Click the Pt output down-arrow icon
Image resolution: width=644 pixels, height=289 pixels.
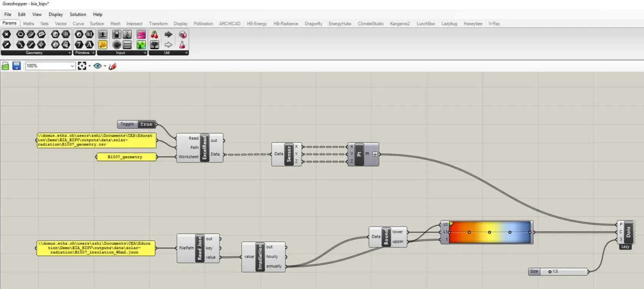click(x=375, y=154)
